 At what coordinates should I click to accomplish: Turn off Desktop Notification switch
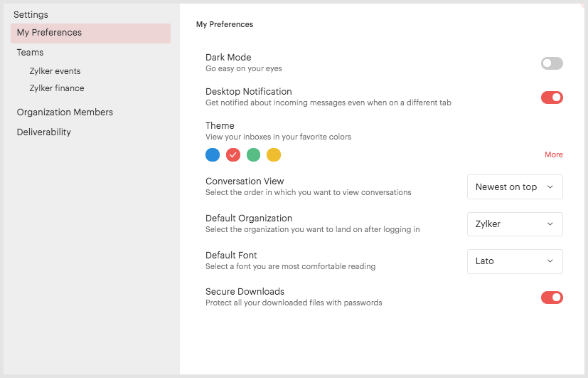click(552, 98)
